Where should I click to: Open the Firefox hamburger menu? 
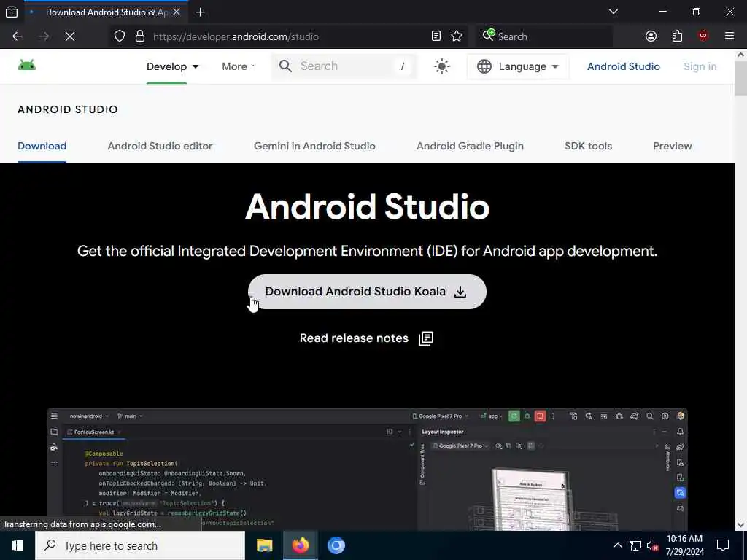coord(729,36)
